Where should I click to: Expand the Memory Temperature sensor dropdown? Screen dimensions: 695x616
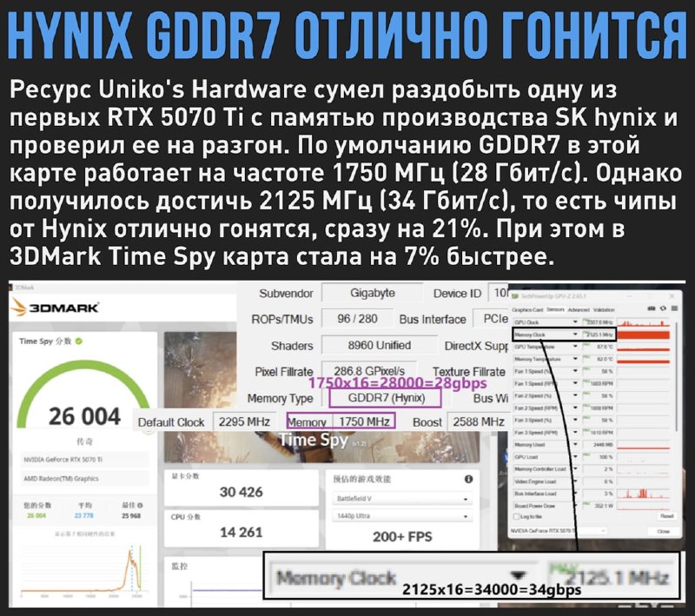[x=575, y=359]
